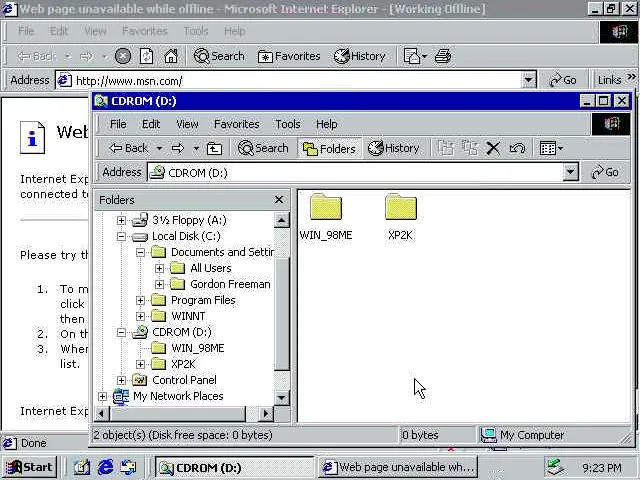
Task: Launch Internet Explorer from quick launch
Action: tap(106, 467)
